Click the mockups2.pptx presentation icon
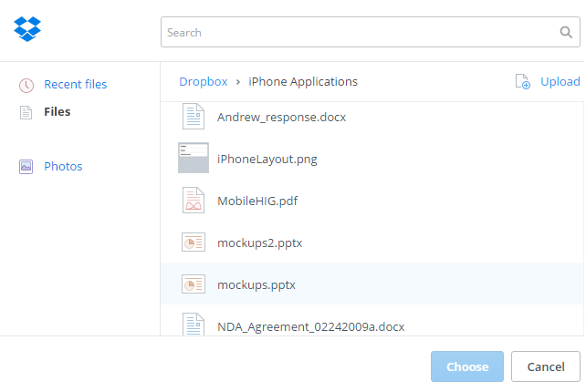The height and width of the screenshot is (392, 586). (x=194, y=242)
